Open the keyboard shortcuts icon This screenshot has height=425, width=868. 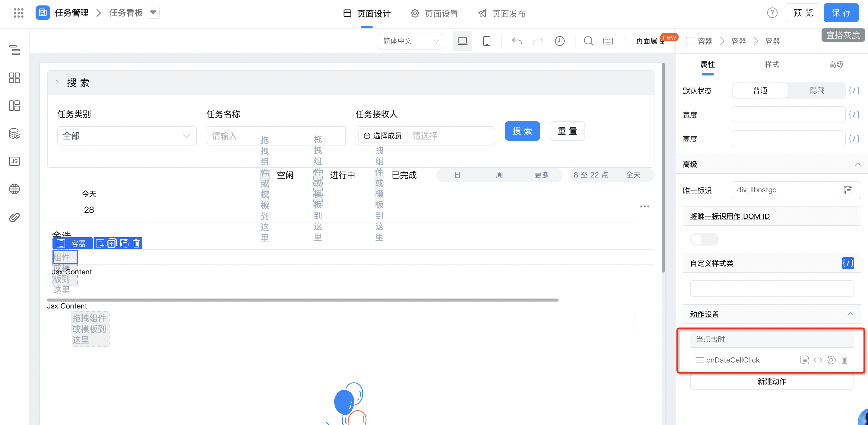608,41
